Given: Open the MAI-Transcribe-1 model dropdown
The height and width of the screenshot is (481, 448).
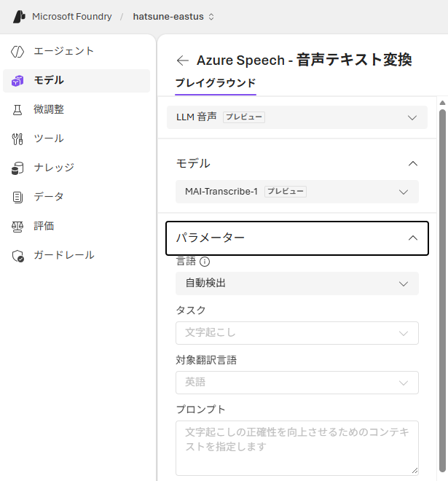Looking at the screenshot, I should [x=297, y=192].
